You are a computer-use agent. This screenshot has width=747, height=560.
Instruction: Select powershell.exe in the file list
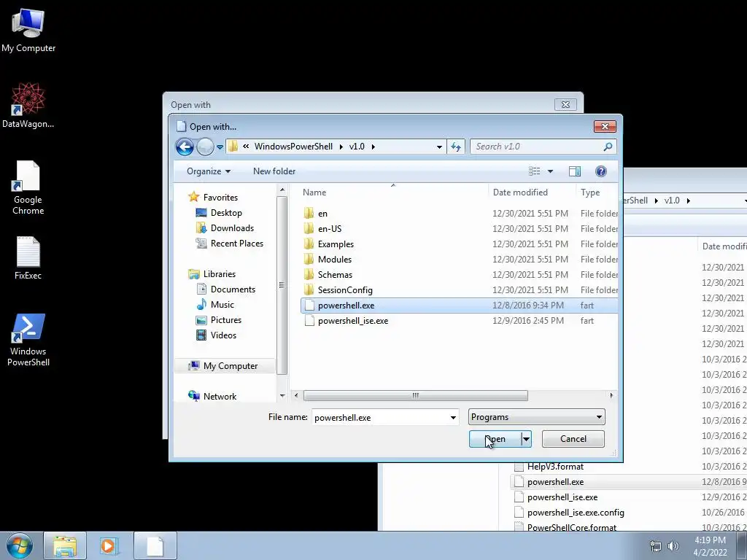point(460,306)
